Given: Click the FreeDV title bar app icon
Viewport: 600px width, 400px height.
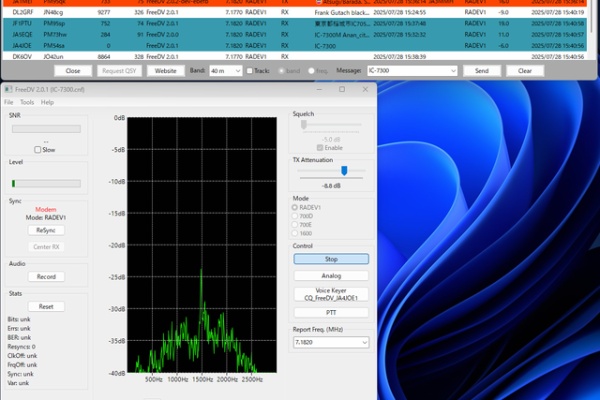Looking at the screenshot, I should (x=8, y=89).
